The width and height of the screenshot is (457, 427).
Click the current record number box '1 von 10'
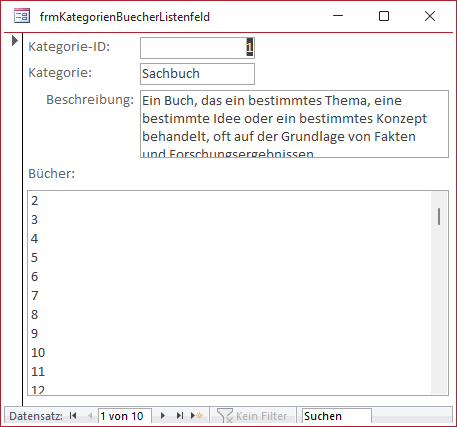(125, 416)
